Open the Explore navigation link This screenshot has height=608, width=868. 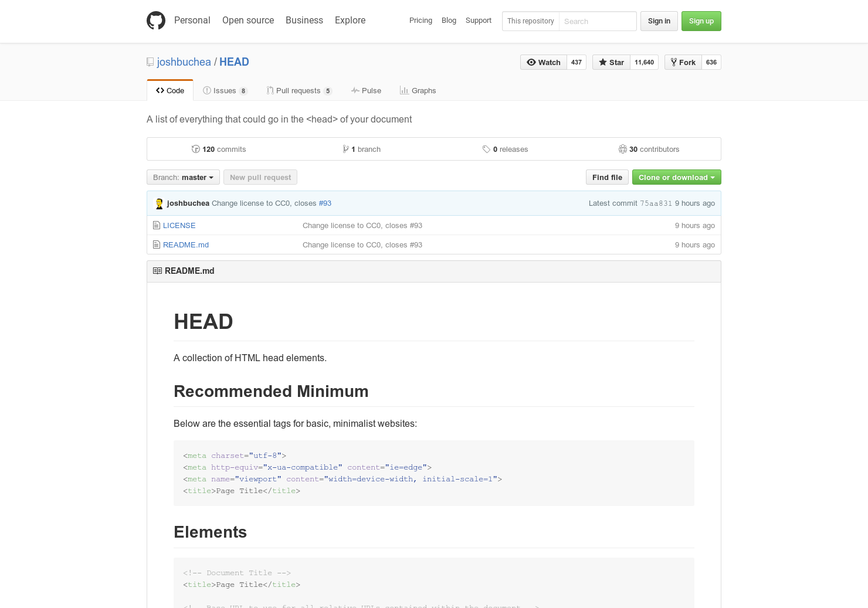350,20
